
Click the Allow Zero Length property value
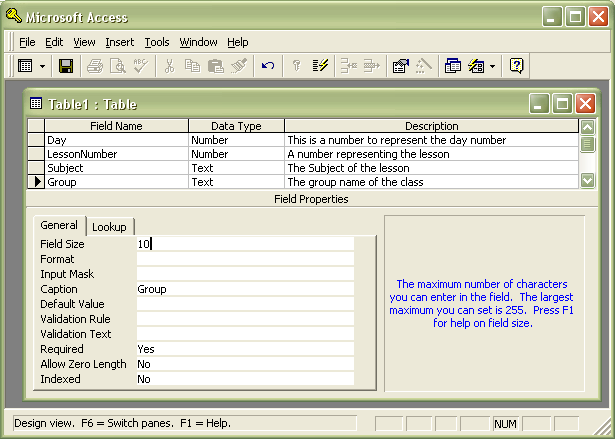(245, 364)
